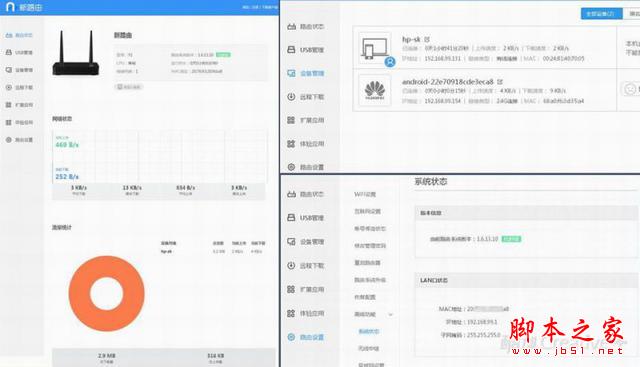Click the network speed graph area
The image size is (640, 367).
[159, 157]
